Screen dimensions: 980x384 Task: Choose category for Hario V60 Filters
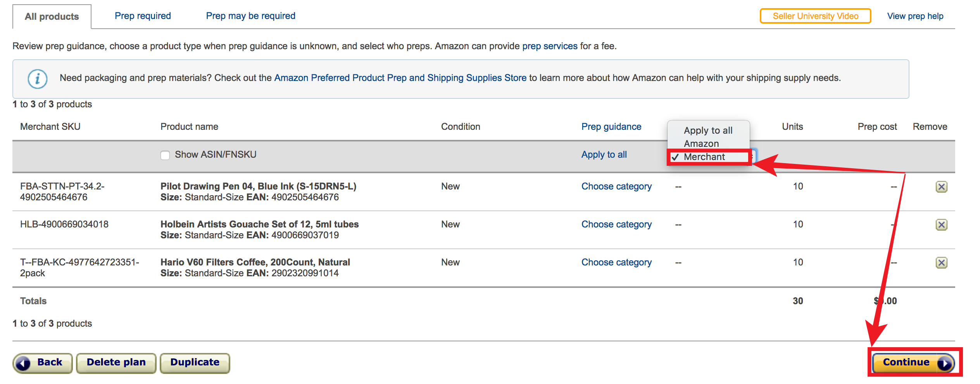point(616,262)
